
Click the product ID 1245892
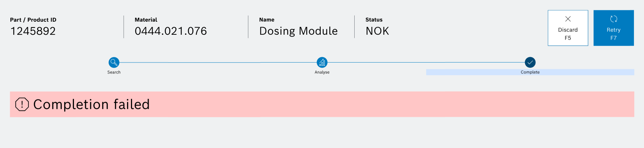coord(33,31)
